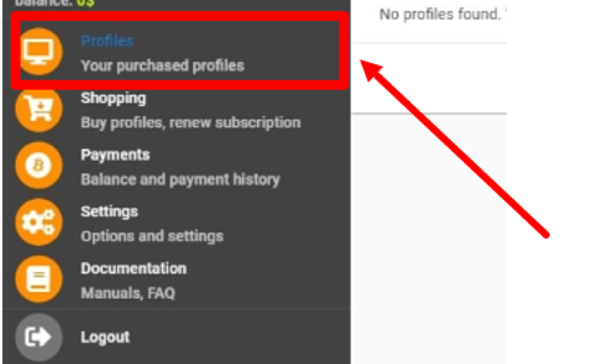This screenshot has width=606, height=364.
Task: Click 'Options and settings' subtitle
Action: pyautogui.click(x=152, y=236)
